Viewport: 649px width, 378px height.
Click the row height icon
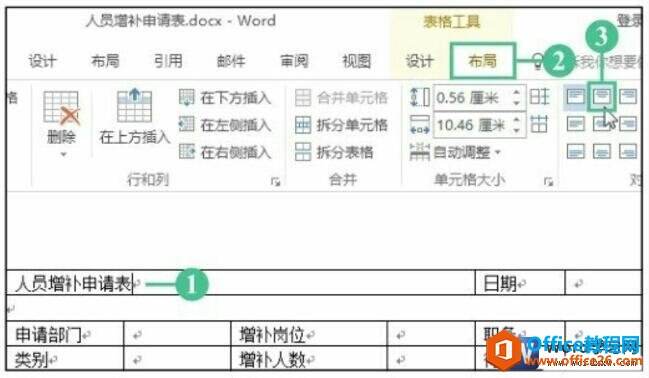(x=420, y=97)
